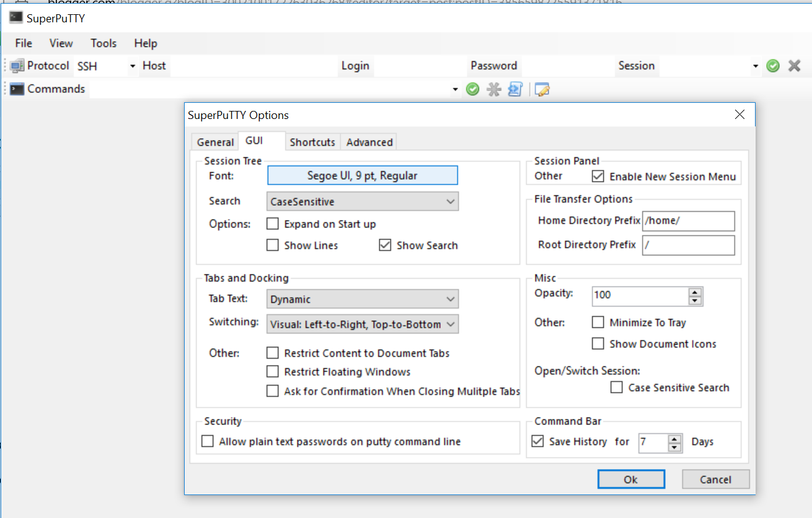
Task: Increase Opacity using its up stepper arrow
Action: coord(695,292)
